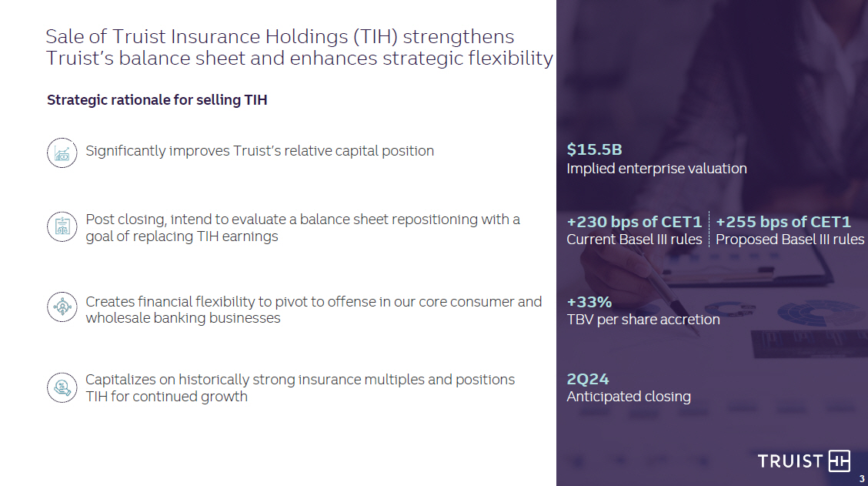Click the Truist square logo mark
Image resolution: width=868 pixels, height=486 pixels.
coord(840,461)
